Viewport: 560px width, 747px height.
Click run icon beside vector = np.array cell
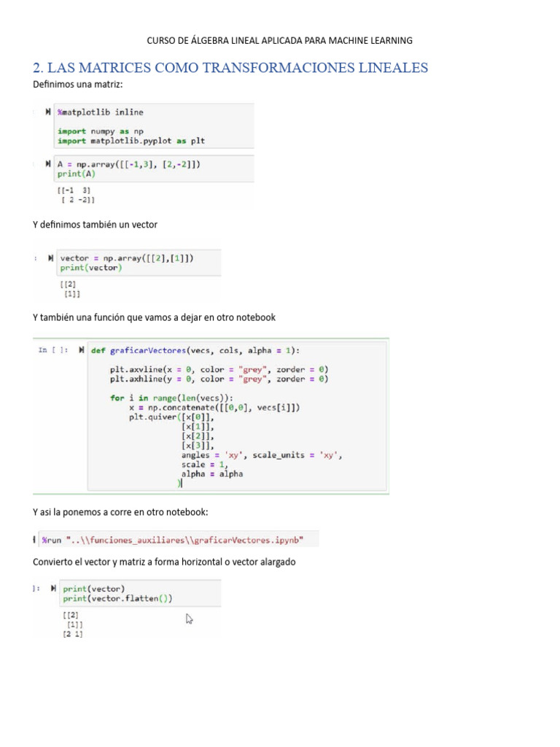[x=50, y=258]
